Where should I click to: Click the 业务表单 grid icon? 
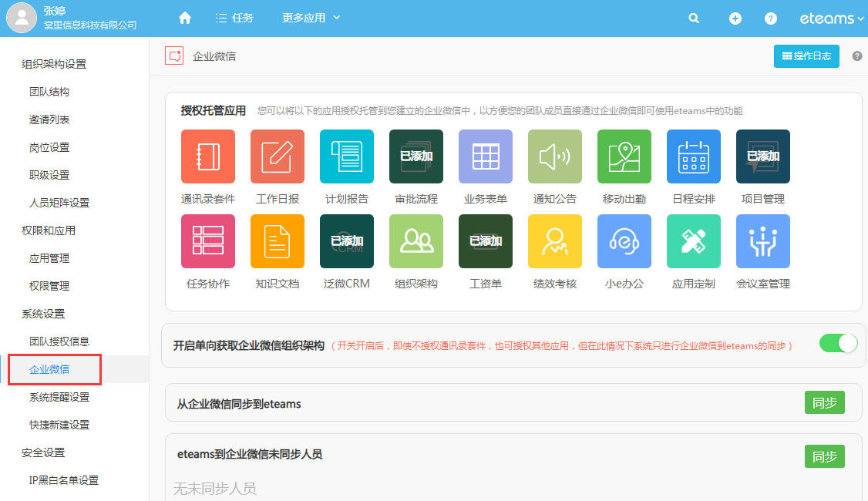pyautogui.click(x=486, y=156)
